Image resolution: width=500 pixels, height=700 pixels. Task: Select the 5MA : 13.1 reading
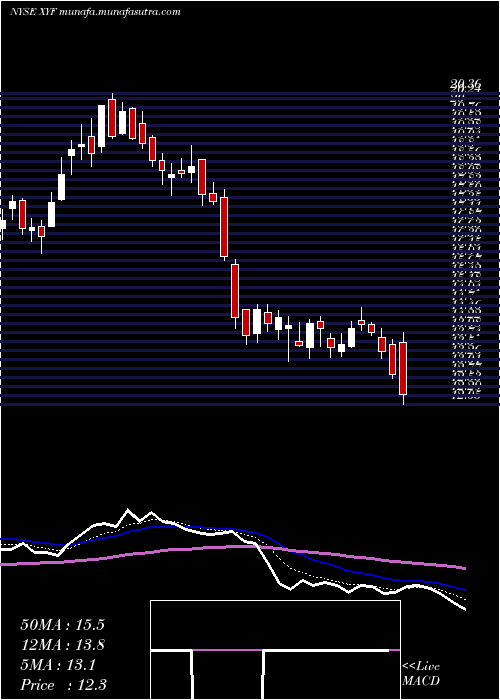58,665
